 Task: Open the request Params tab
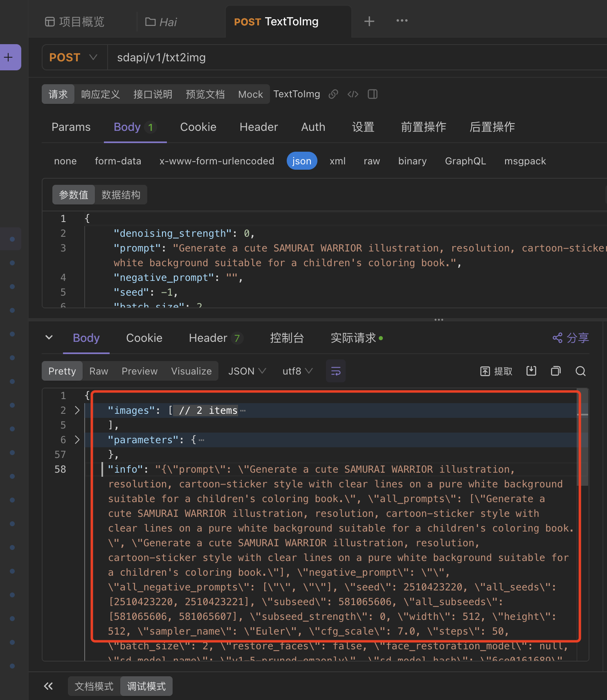pyautogui.click(x=71, y=127)
